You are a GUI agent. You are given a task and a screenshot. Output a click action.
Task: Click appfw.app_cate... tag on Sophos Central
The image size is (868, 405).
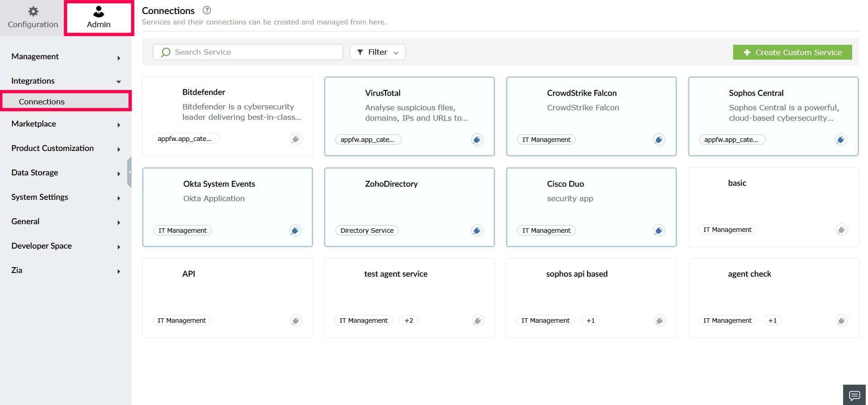click(732, 140)
